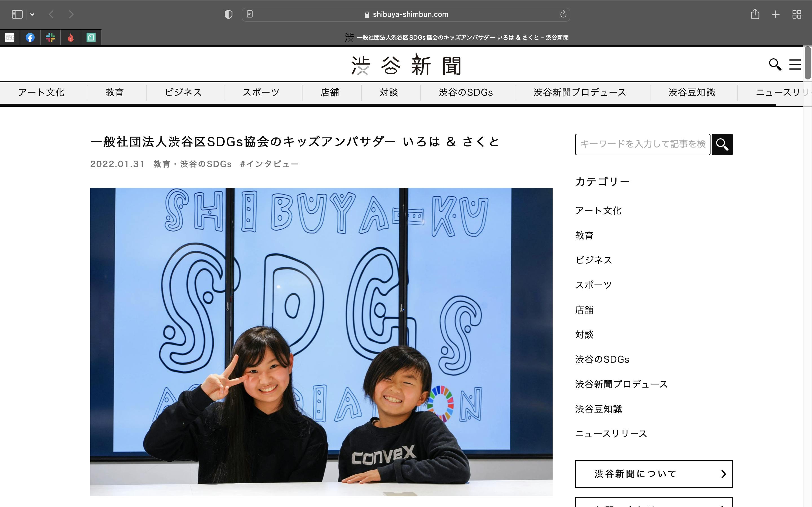
Task: Click the keyword search input field
Action: click(x=642, y=144)
